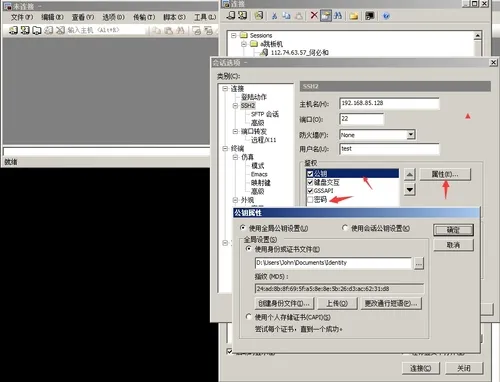Select 使用全局公钥设置 radio button
Image resolution: width=500 pixels, height=382 pixels.
coord(243,228)
